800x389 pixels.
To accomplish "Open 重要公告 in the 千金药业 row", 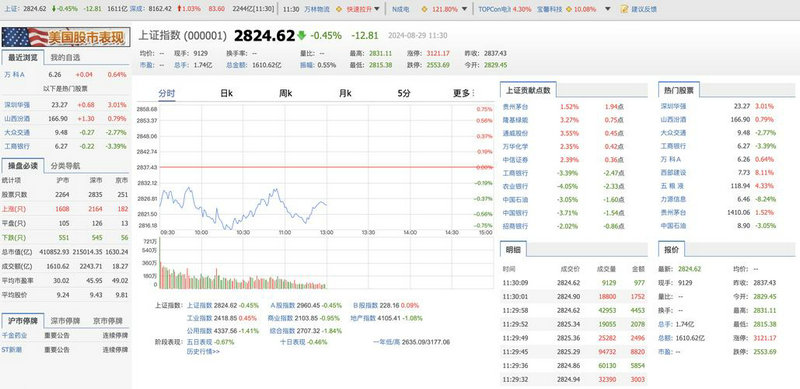I will pos(57,336).
